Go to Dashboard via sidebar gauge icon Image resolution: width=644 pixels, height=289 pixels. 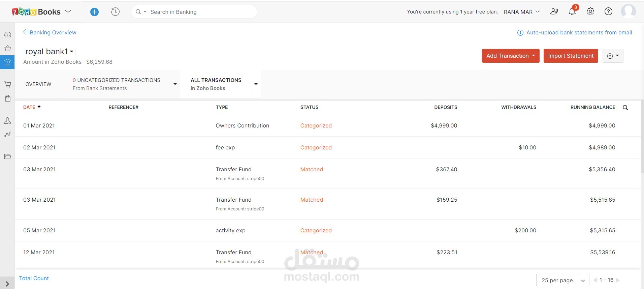(7, 34)
